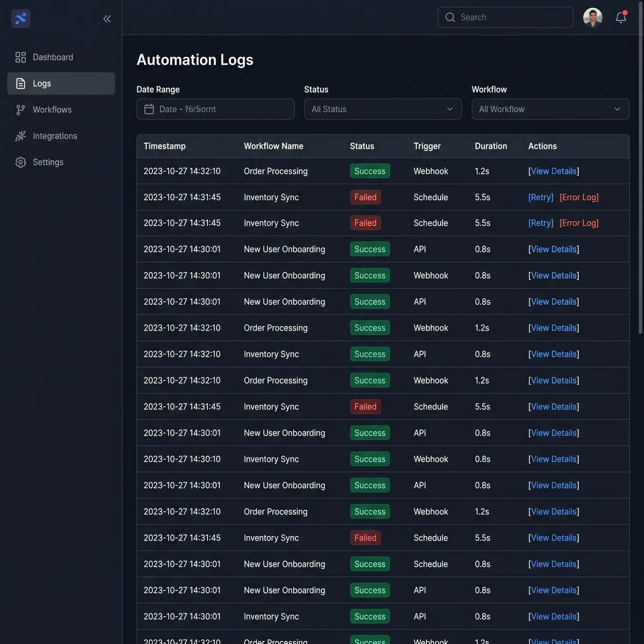
Task: Click the first Retry link for Inventory Sync
Action: pyautogui.click(x=540, y=197)
